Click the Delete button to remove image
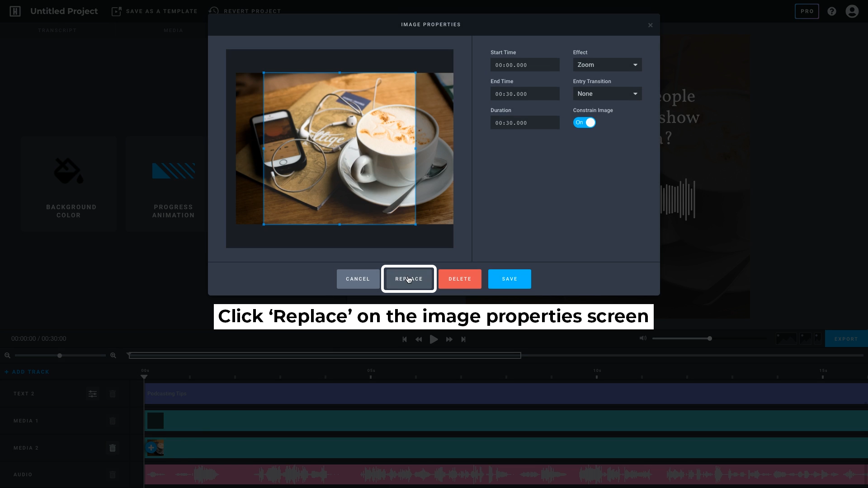The width and height of the screenshot is (868, 488). pos(460,279)
